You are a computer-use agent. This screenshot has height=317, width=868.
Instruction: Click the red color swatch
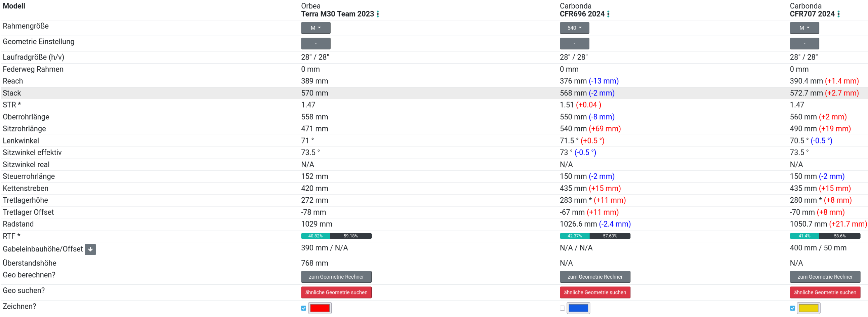[x=320, y=308]
